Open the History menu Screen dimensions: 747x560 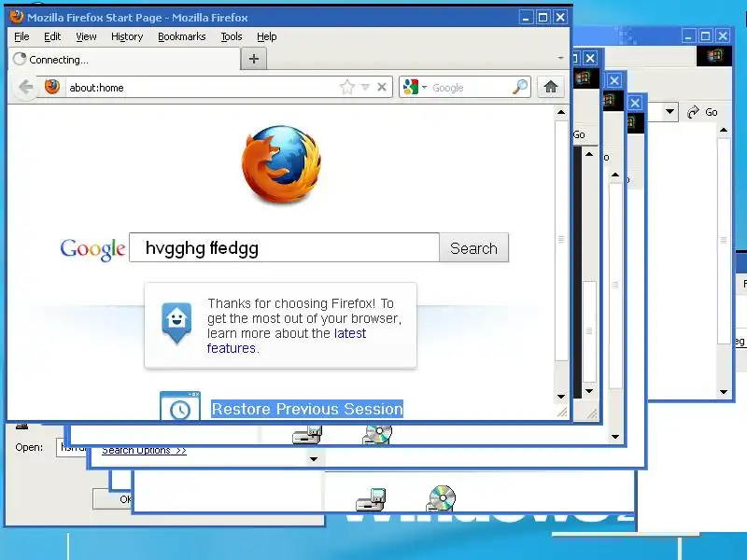(127, 36)
